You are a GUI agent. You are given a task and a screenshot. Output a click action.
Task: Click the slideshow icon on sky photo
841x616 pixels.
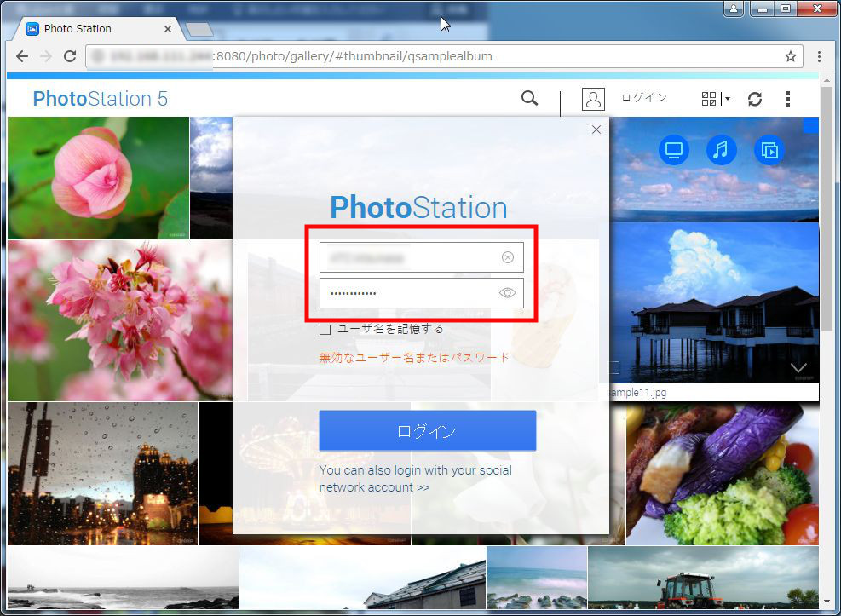(x=769, y=150)
